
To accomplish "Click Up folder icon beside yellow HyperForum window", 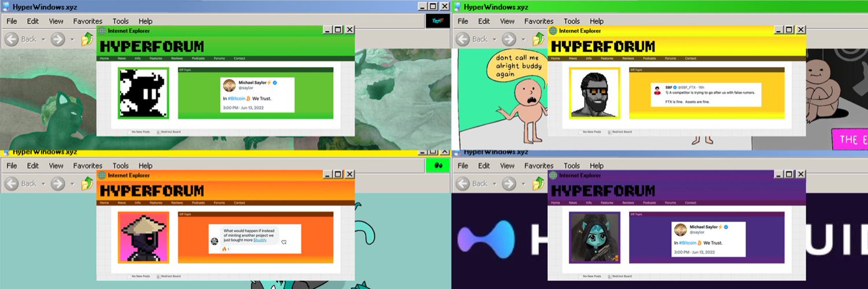I will click(538, 39).
